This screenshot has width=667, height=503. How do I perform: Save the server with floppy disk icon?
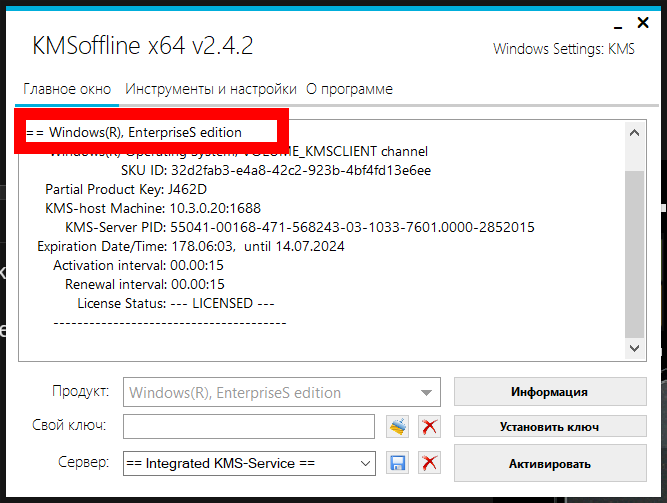(x=397, y=463)
